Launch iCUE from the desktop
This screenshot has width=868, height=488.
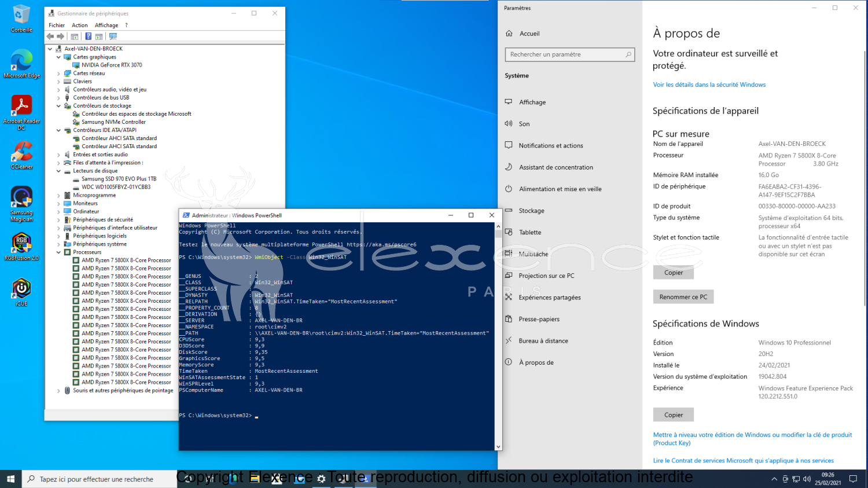click(21, 292)
